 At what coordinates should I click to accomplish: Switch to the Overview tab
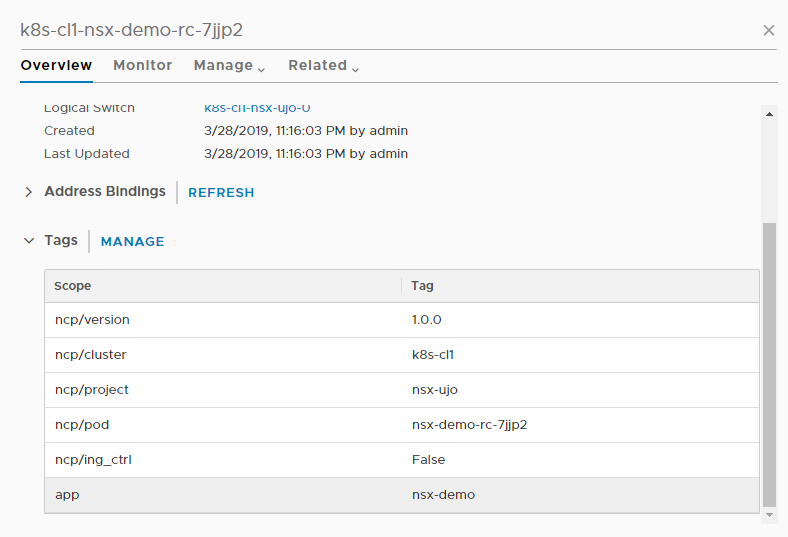(56, 65)
